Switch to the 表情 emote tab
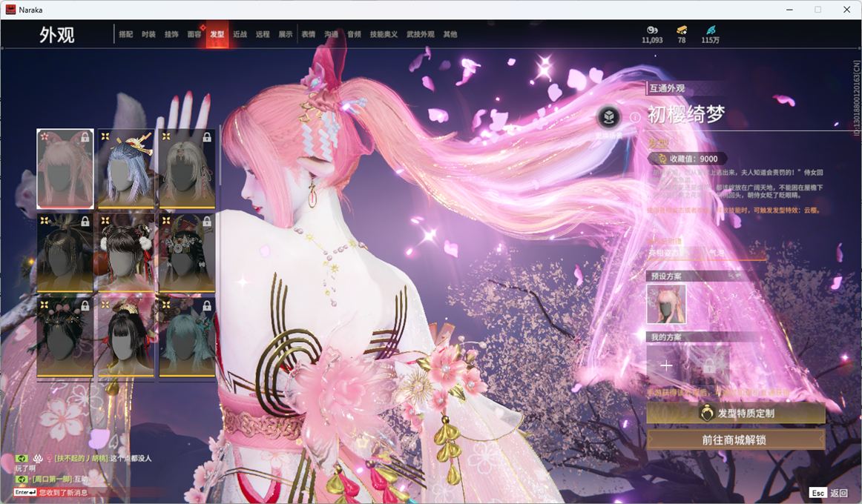Screen dimensions: 862x504 [x=309, y=34]
